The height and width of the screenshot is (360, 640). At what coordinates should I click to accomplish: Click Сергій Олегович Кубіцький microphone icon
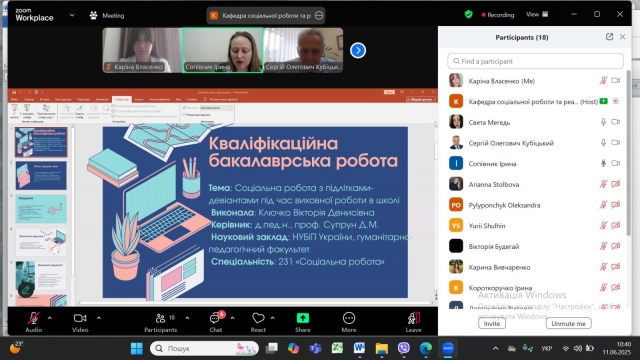click(x=603, y=143)
